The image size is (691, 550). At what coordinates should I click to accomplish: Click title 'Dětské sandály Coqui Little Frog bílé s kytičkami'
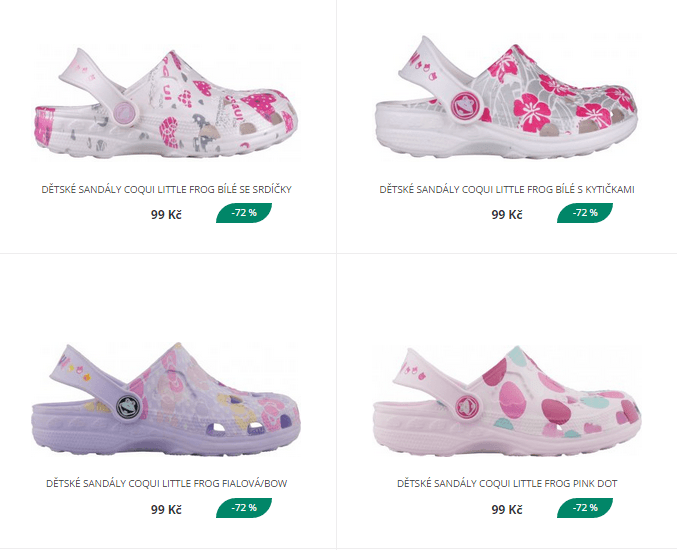point(507,190)
